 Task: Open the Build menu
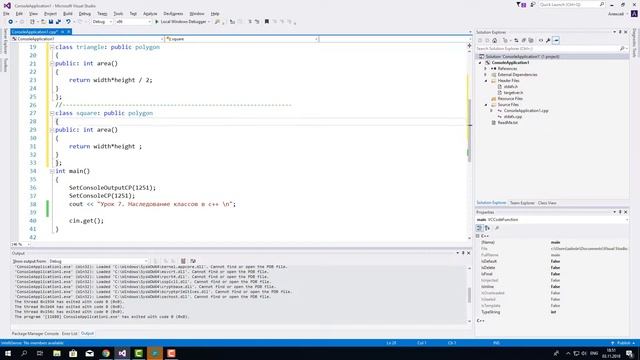(68, 13)
